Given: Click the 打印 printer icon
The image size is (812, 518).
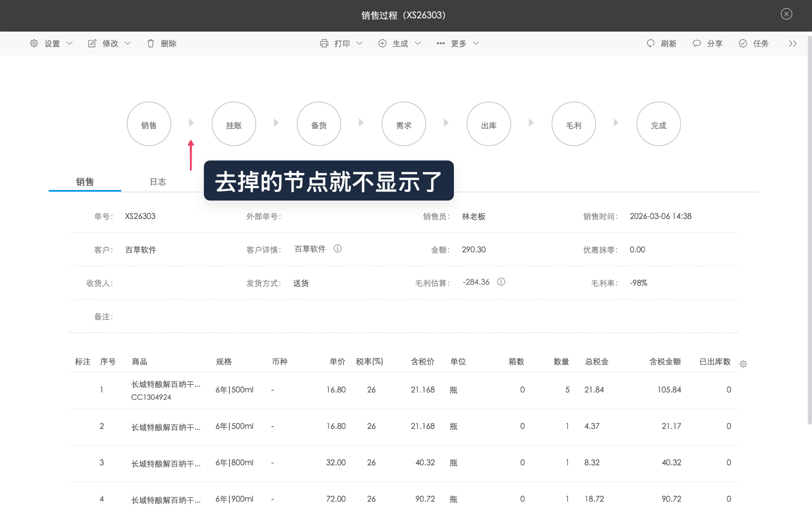Looking at the screenshot, I should pyautogui.click(x=324, y=43).
